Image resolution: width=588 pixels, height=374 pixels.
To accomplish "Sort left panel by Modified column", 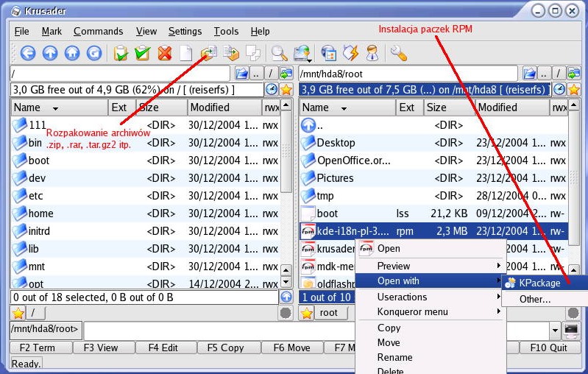I will click(224, 107).
